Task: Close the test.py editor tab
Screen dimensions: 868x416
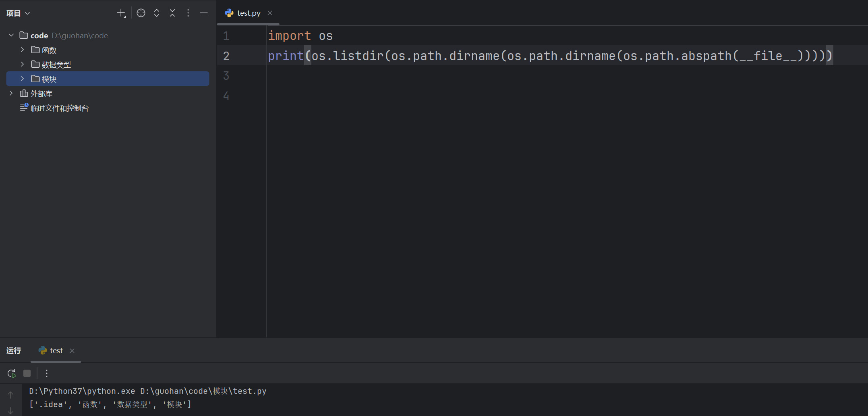Action: pos(270,13)
